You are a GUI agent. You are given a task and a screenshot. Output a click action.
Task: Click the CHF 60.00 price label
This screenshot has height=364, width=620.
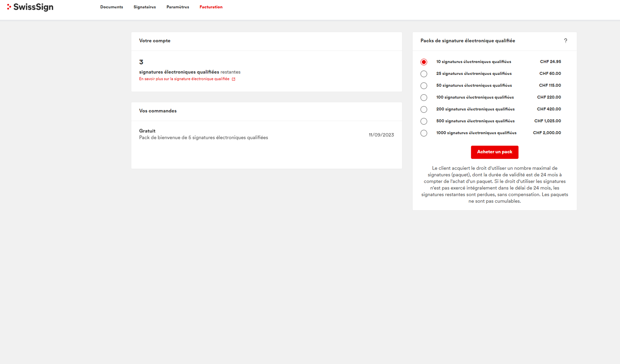(550, 74)
